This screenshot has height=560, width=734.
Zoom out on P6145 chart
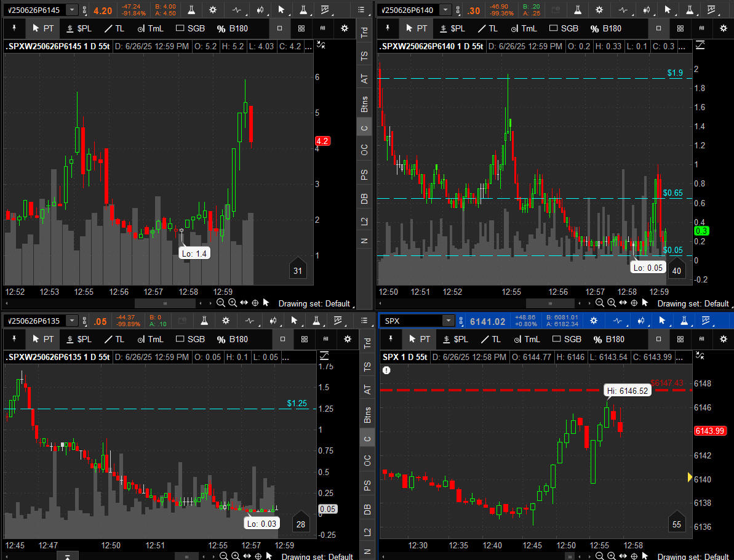tap(220, 303)
